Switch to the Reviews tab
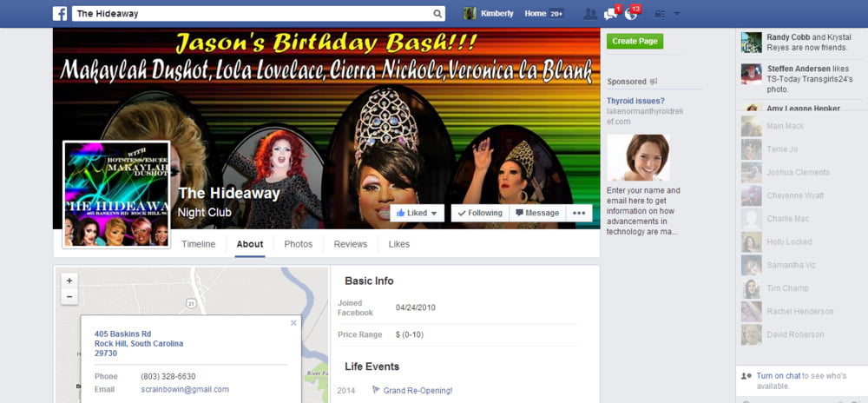Viewport: 868px width, 403px height. pos(350,244)
